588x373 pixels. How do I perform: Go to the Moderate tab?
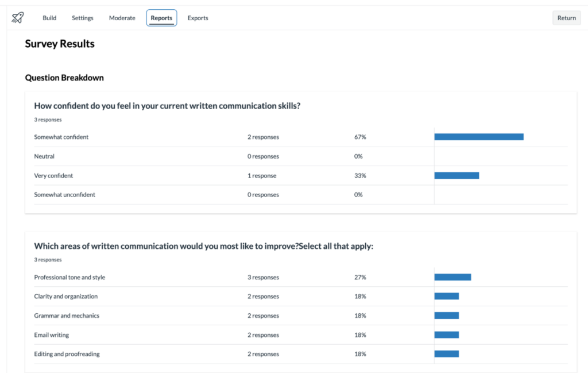click(x=122, y=18)
